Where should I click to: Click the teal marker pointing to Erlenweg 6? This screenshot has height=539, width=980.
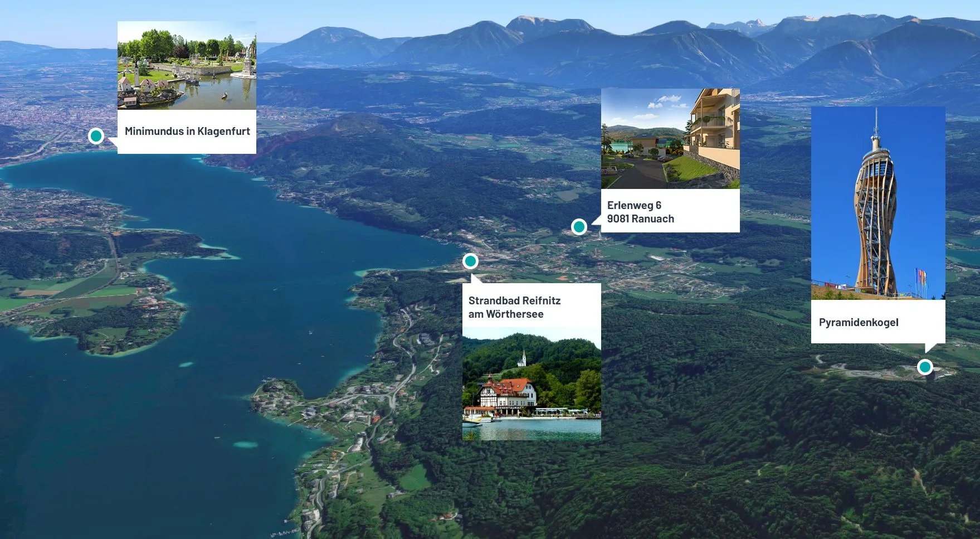pos(579,227)
